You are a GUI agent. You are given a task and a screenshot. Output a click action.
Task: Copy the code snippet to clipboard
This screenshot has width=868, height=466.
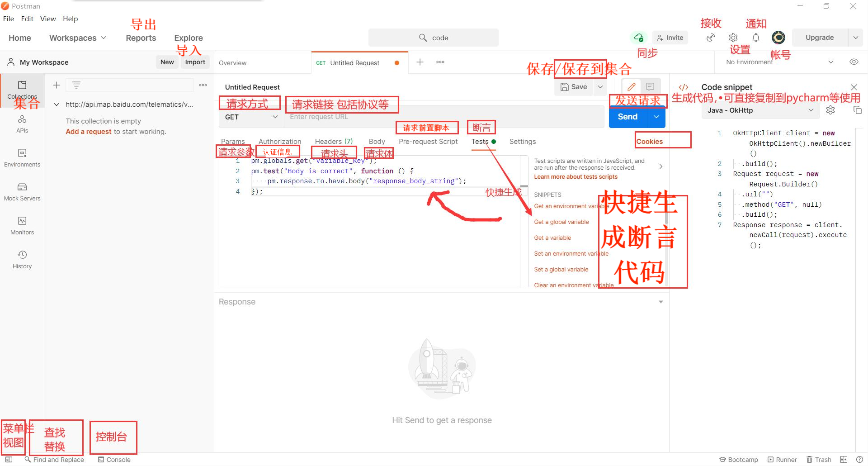[858, 110]
